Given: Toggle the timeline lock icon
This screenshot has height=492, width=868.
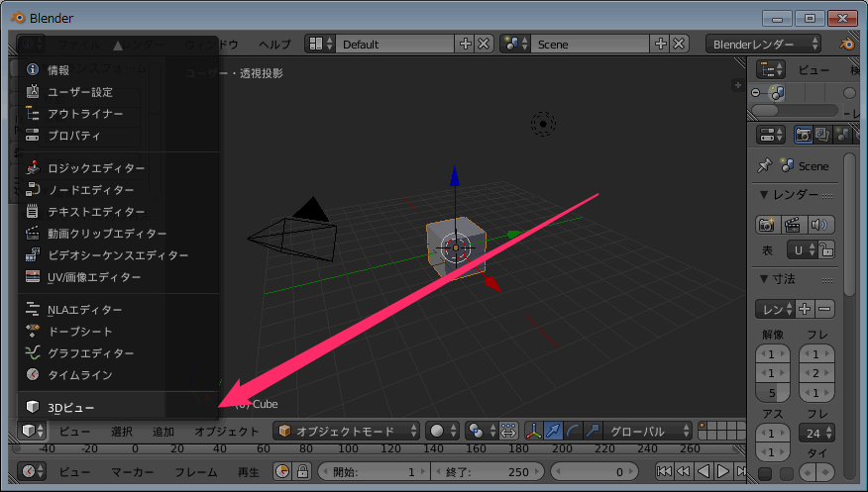Looking at the screenshot, I should [302, 471].
